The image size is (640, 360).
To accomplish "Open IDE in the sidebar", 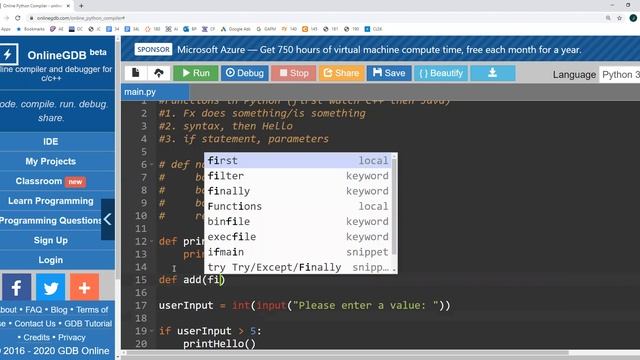I will pyautogui.click(x=51, y=142).
